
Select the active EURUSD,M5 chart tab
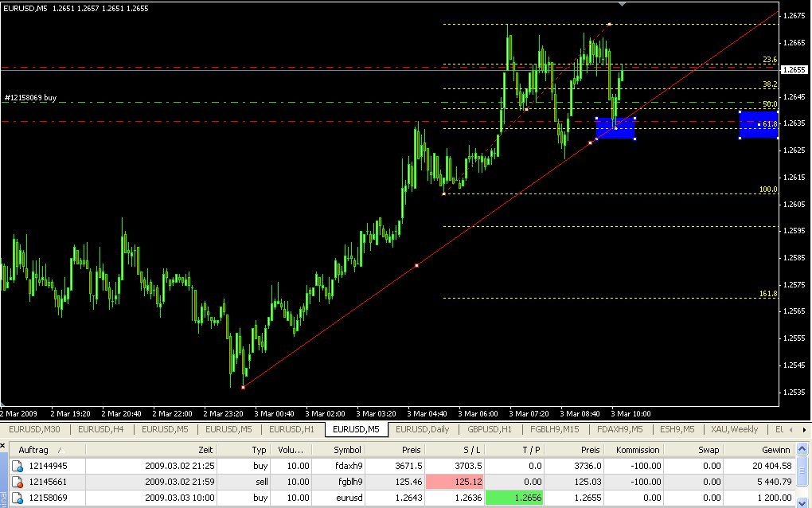pyautogui.click(x=356, y=429)
